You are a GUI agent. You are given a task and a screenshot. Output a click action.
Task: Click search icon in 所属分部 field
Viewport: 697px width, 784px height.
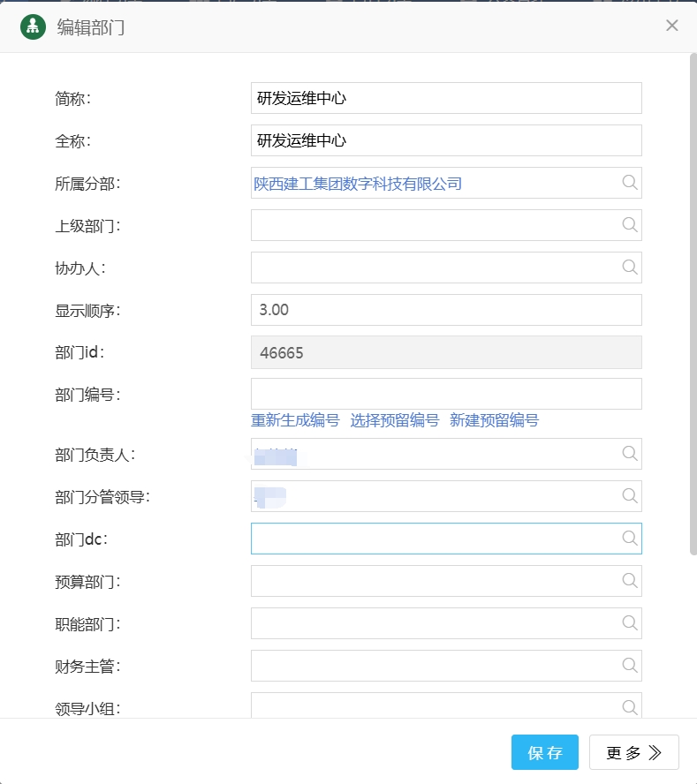(x=629, y=183)
